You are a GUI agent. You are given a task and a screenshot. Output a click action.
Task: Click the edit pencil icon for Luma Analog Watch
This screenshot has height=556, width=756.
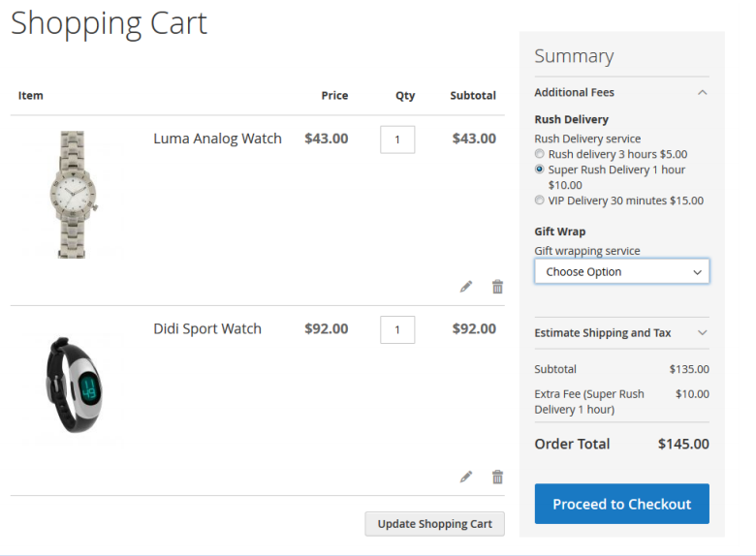click(466, 287)
